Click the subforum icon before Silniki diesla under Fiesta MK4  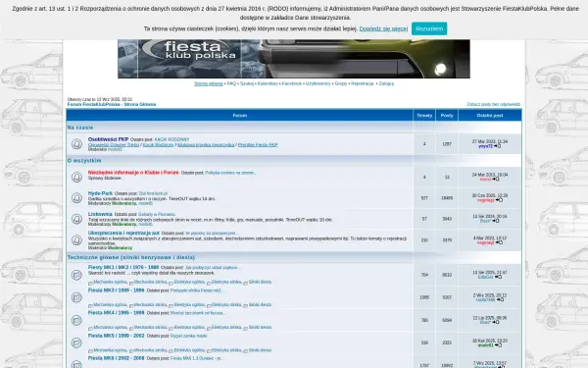(x=246, y=328)
